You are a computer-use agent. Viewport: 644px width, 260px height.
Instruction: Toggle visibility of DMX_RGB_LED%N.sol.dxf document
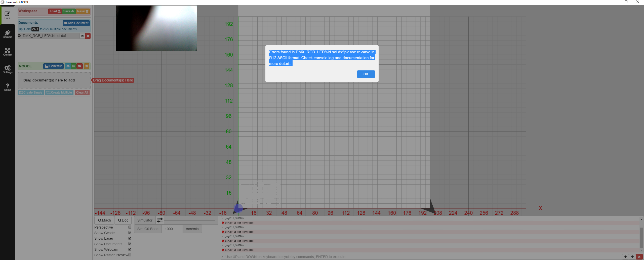point(82,36)
